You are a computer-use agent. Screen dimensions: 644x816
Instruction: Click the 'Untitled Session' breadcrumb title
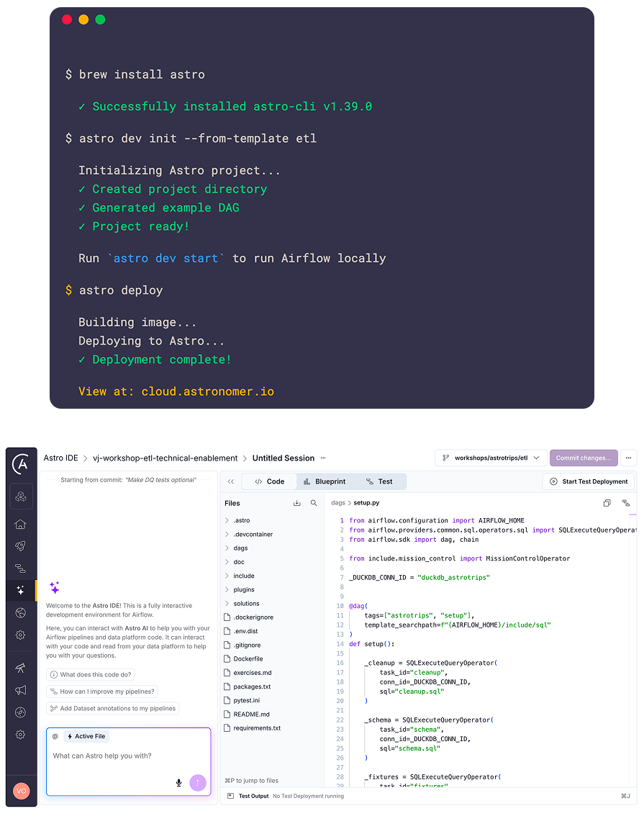pos(284,458)
